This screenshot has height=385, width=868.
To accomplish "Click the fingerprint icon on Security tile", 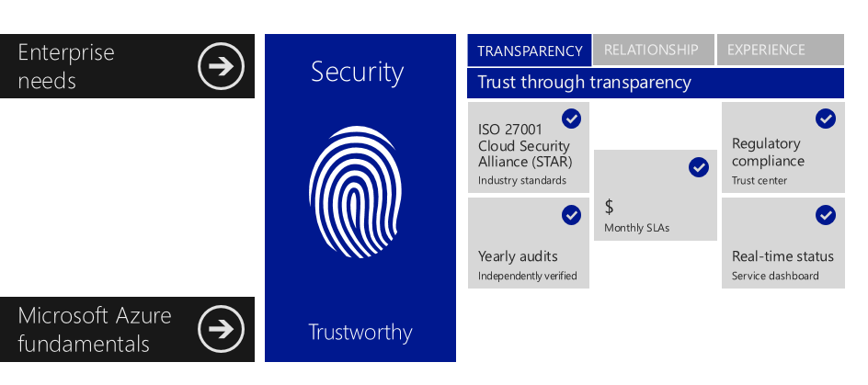I will tap(356, 192).
